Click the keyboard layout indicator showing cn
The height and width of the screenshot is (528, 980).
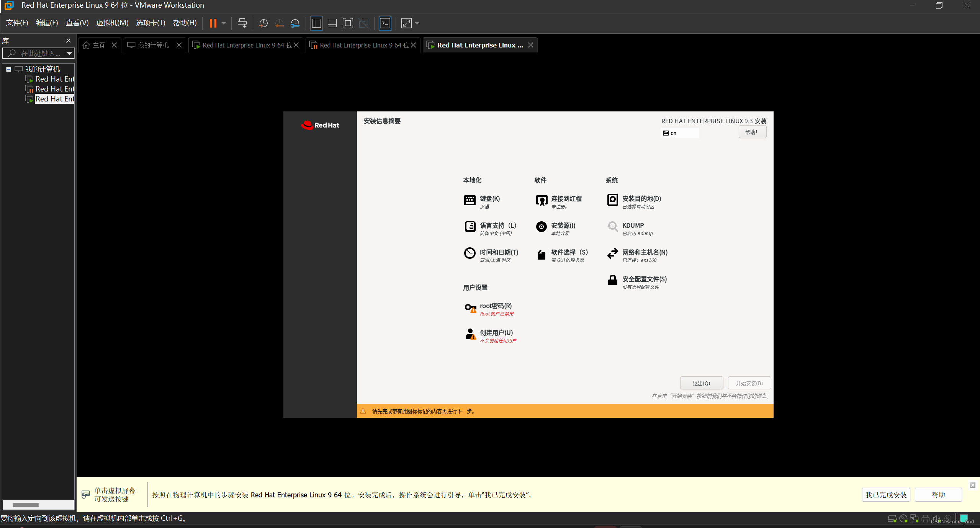coord(680,132)
